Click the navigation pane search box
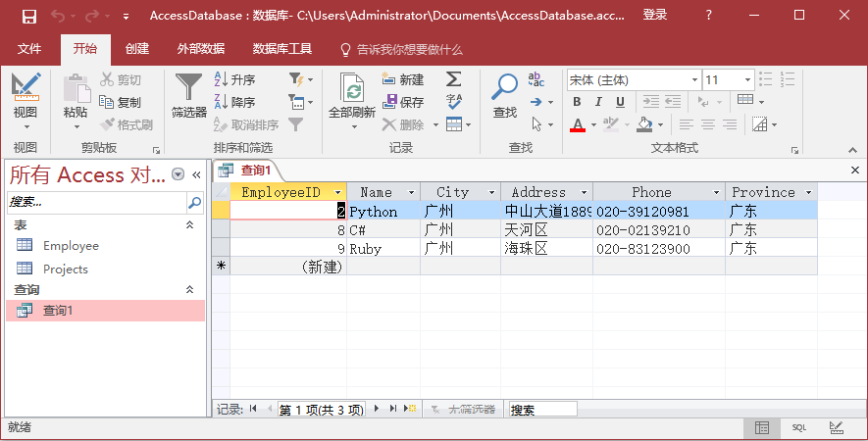The width and height of the screenshot is (868, 441). pos(96,202)
